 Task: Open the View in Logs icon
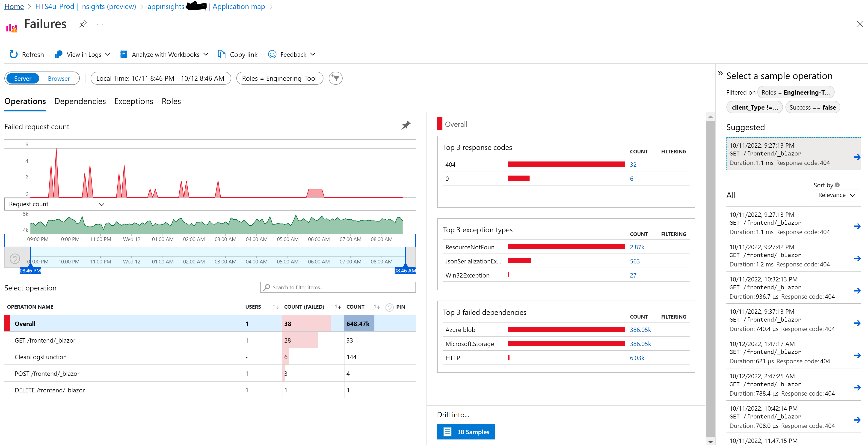click(58, 54)
